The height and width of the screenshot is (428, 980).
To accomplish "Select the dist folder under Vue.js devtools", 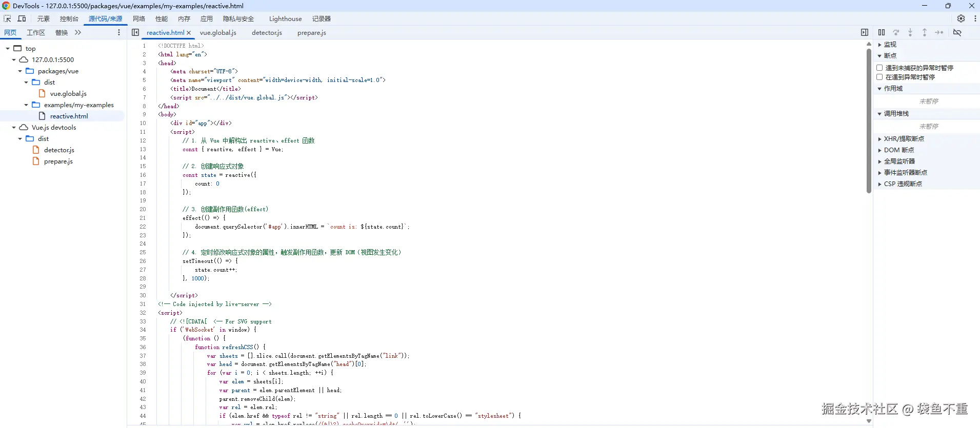I will tap(44, 138).
